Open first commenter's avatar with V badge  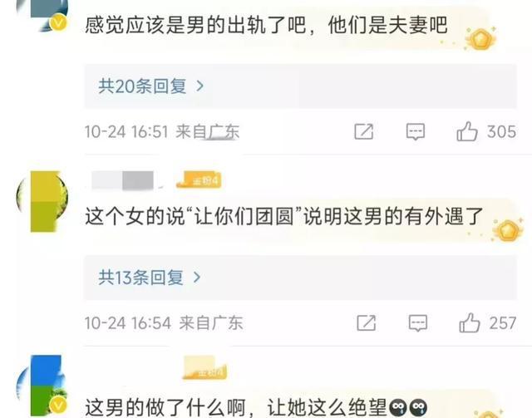point(42,16)
